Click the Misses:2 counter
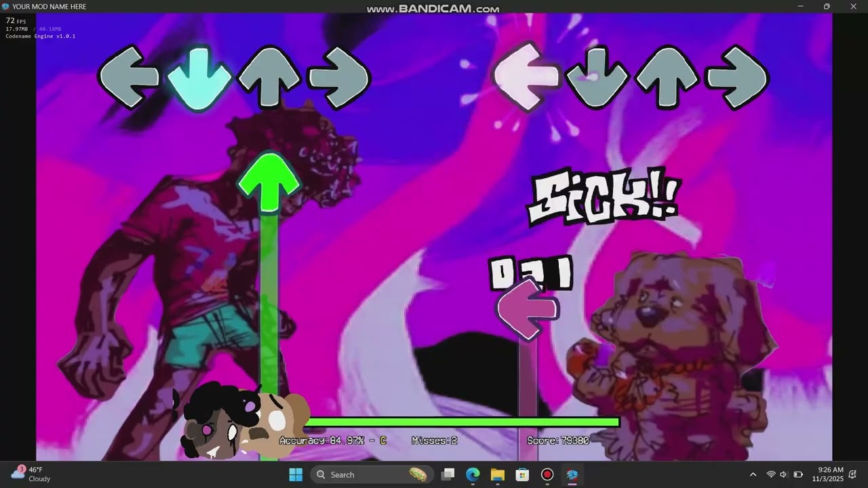This screenshot has height=488, width=868. (x=434, y=441)
